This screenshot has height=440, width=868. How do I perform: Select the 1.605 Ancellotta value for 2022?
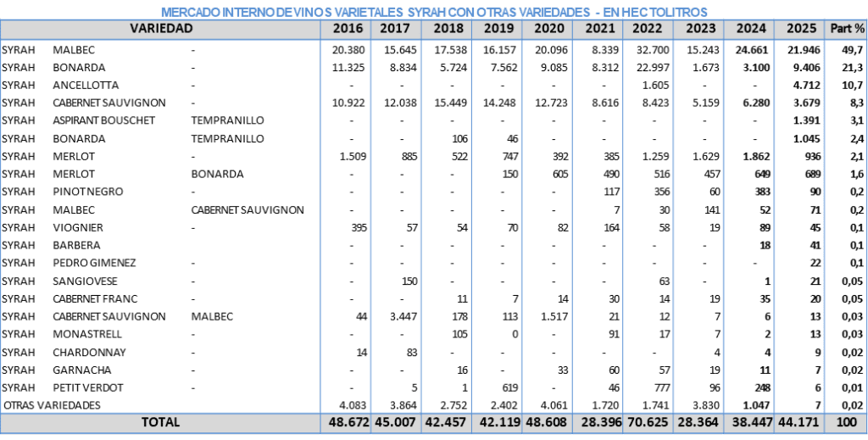click(x=656, y=85)
